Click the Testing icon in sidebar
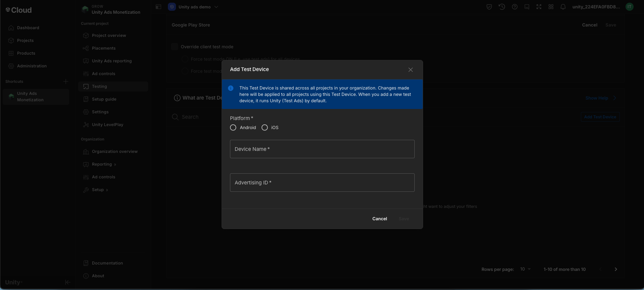 pyautogui.click(x=86, y=86)
